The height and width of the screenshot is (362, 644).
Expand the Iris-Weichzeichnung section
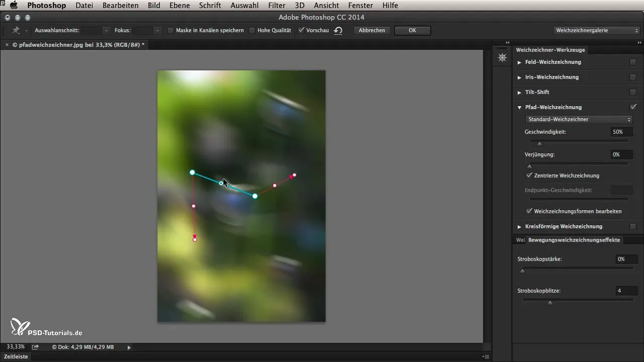click(x=520, y=77)
